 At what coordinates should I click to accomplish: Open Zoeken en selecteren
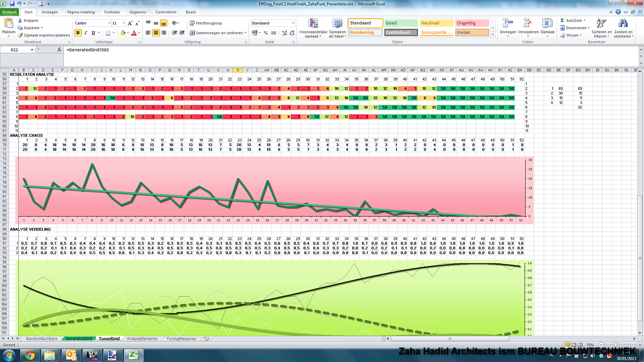coord(623,28)
